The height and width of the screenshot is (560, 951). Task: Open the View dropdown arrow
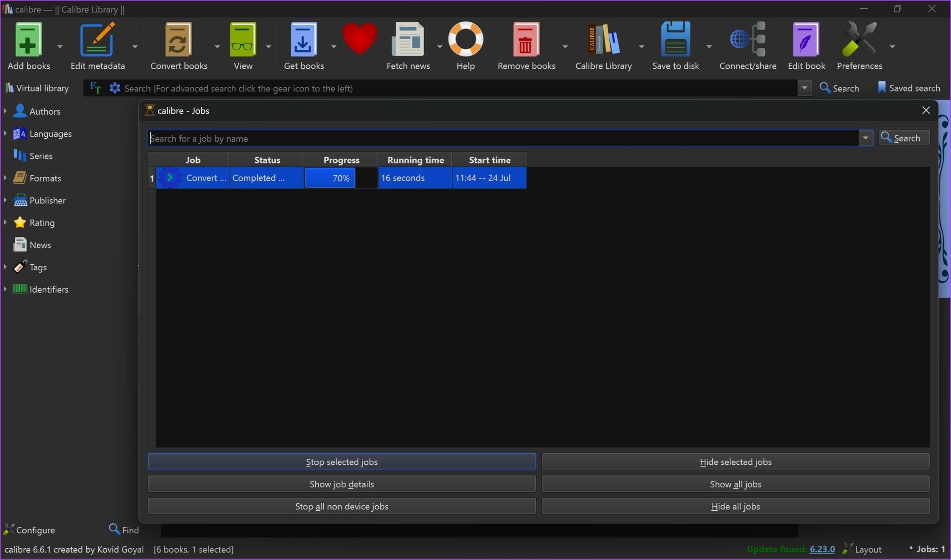268,46
